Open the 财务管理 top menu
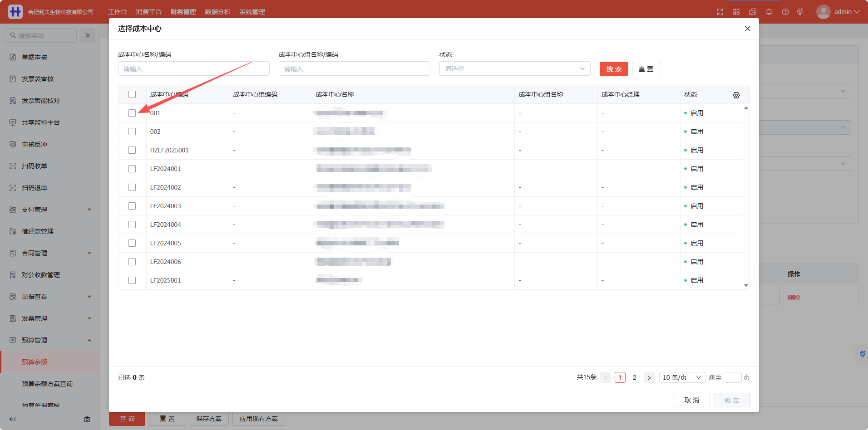868x430 pixels. click(x=183, y=12)
